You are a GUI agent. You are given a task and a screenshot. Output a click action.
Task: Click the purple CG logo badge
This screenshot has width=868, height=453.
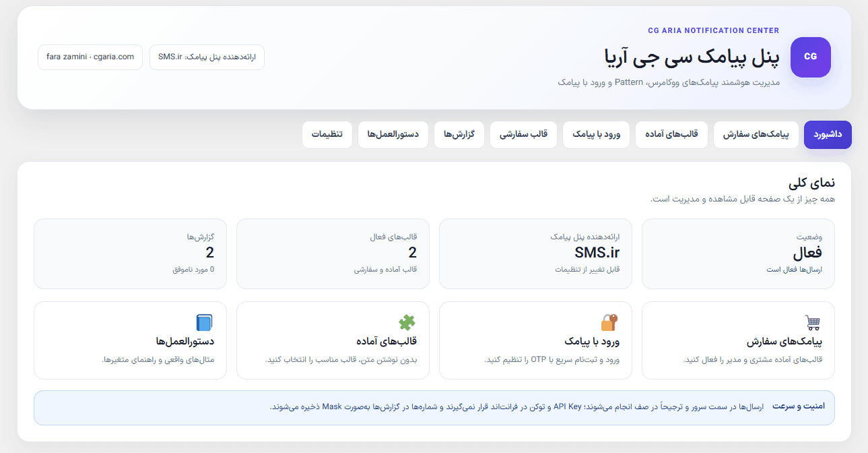tap(810, 57)
